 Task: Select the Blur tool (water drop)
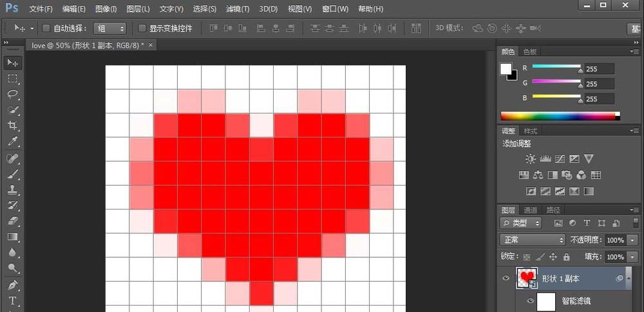(12, 253)
